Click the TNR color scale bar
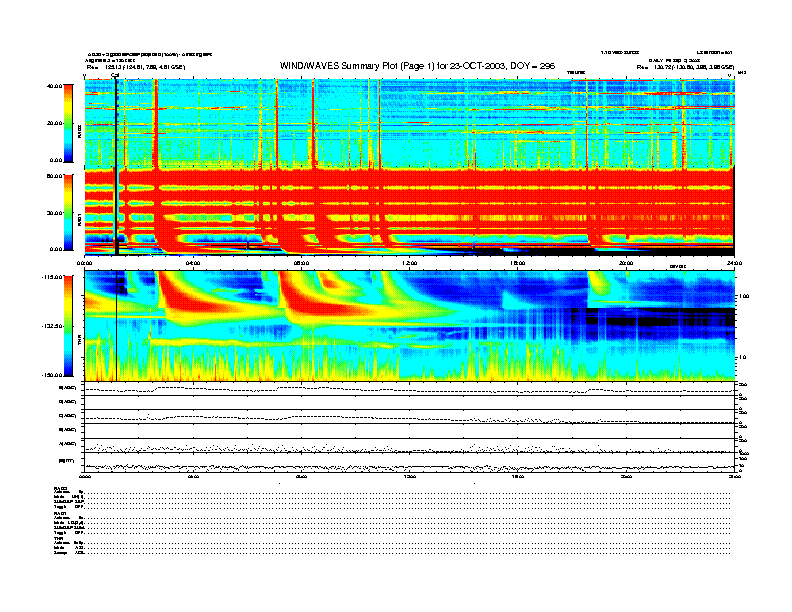This screenshot has height=612, width=792. pyautogui.click(x=68, y=326)
